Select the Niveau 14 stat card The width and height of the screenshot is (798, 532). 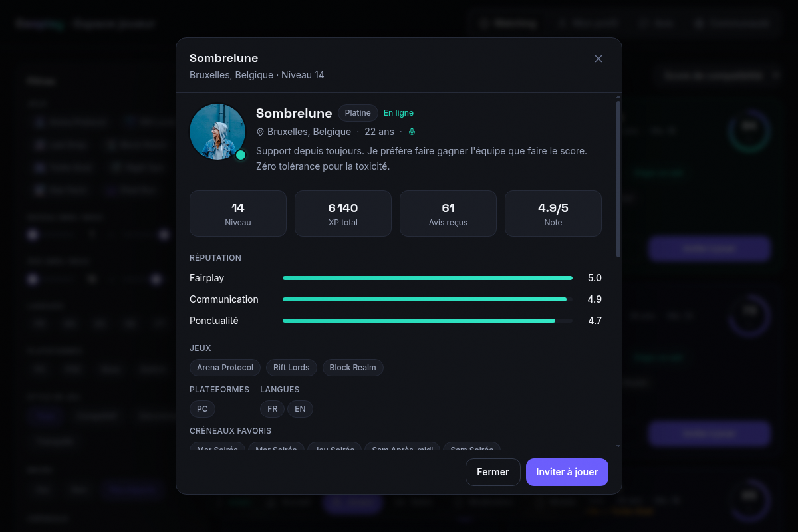[x=238, y=213]
